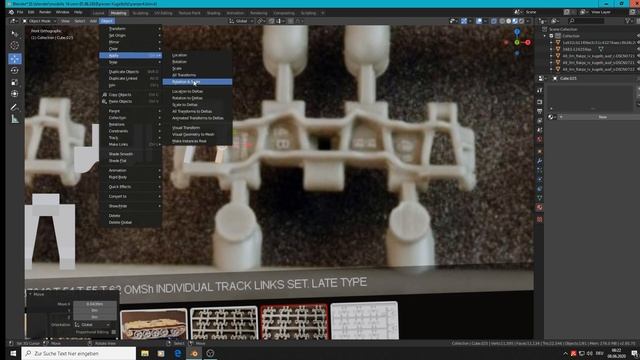
Task: Open the Material properties tab
Action: 540,208
